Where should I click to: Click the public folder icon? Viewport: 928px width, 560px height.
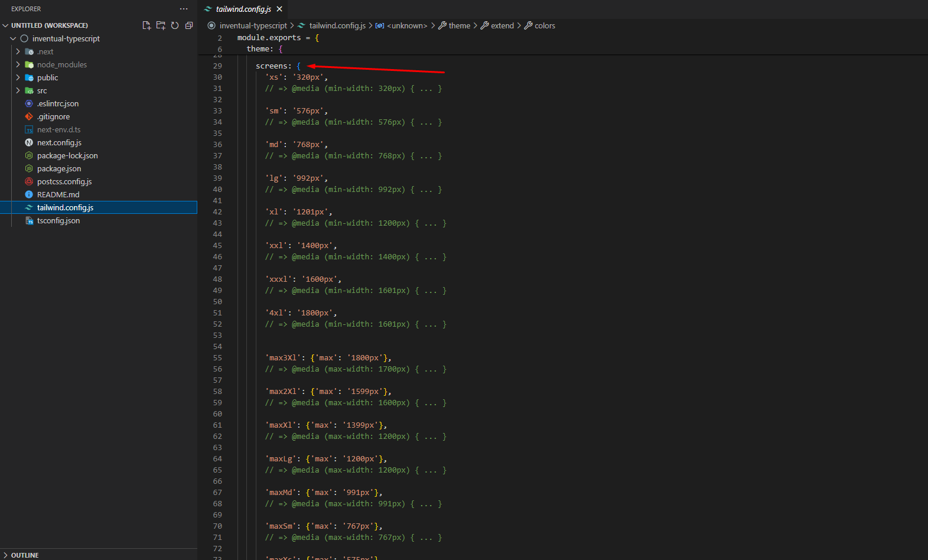tap(29, 77)
